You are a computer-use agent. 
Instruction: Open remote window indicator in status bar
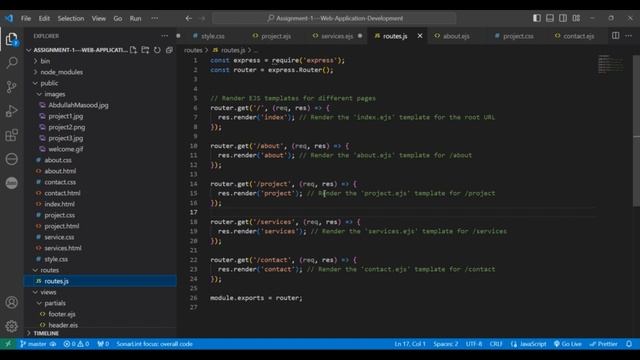pyautogui.click(x=8, y=344)
